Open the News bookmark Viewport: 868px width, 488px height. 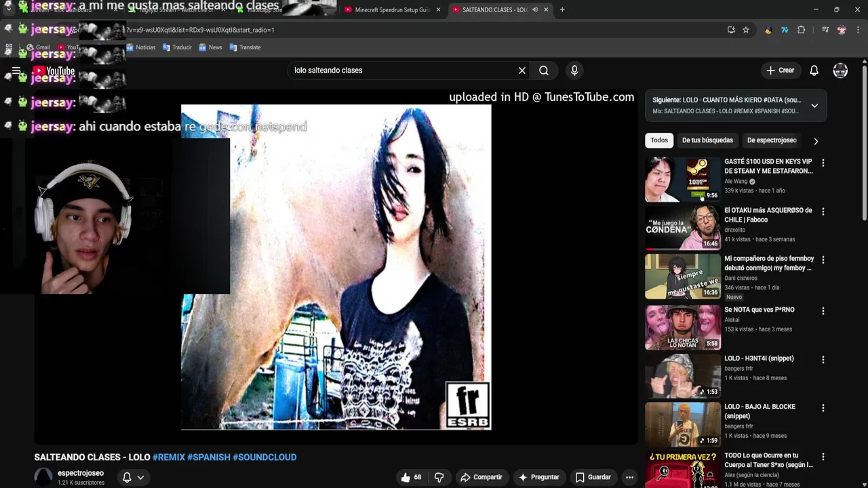(210, 47)
